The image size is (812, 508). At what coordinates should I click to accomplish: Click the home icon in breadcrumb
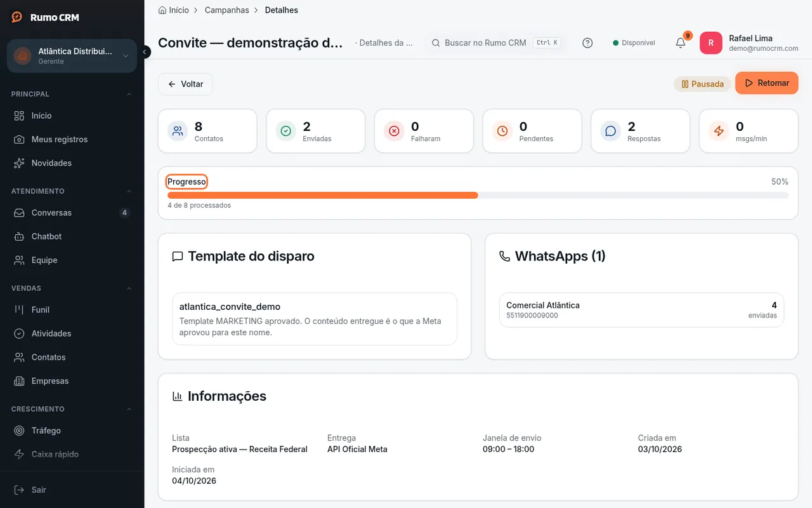click(x=162, y=10)
